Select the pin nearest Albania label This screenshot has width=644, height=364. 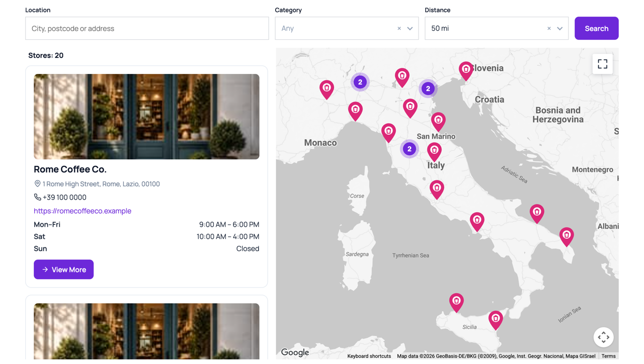pos(567,236)
